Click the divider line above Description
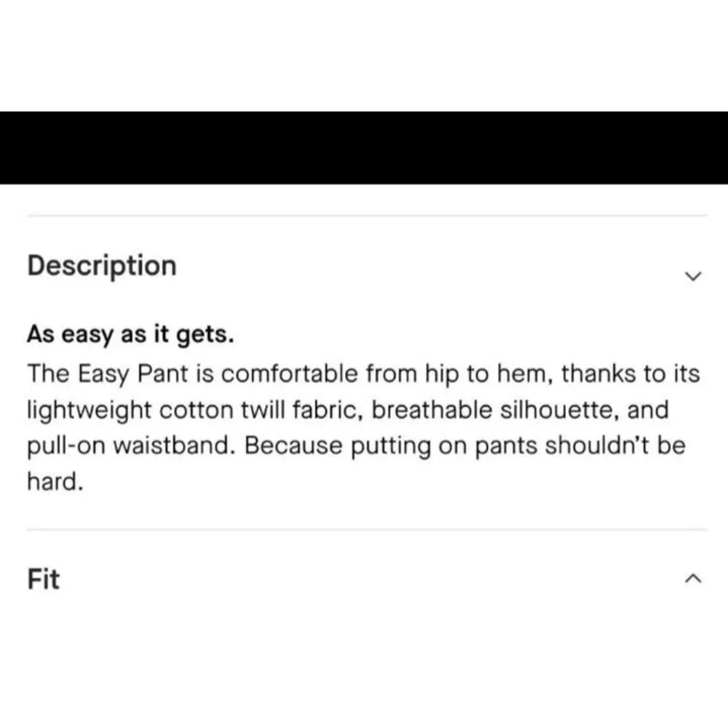Viewport: 728px width, 728px height. [367, 215]
